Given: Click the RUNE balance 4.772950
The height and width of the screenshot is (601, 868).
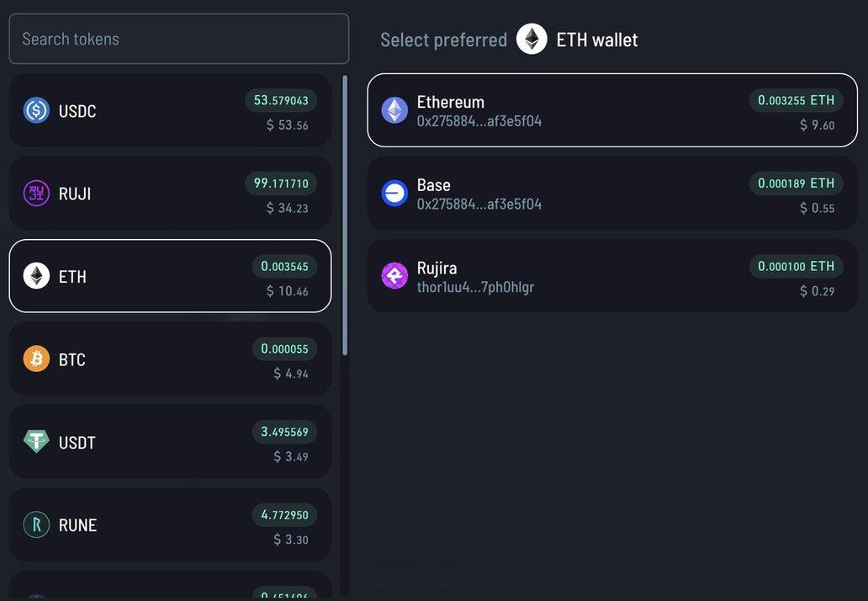Looking at the screenshot, I should click(284, 515).
